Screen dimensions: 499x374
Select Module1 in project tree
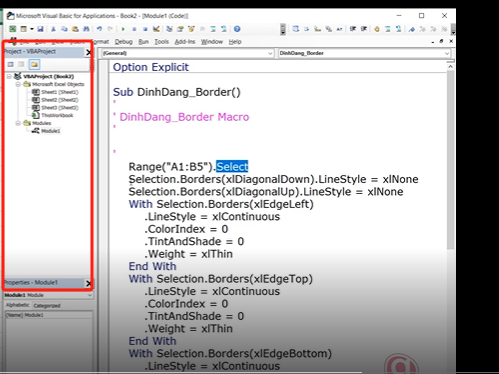50,131
